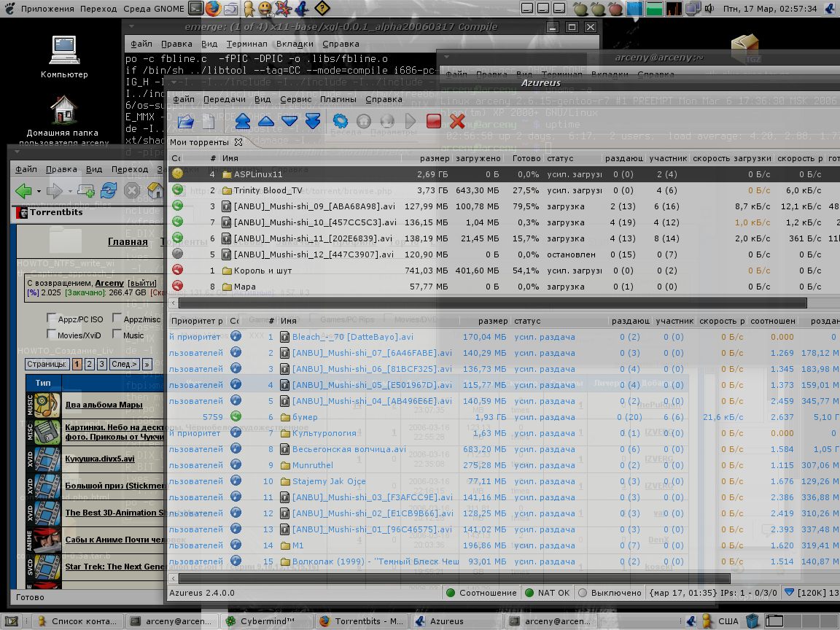Check the Appz/misc category box
Image resolution: width=840 pixels, height=630 pixels.
click(x=117, y=318)
